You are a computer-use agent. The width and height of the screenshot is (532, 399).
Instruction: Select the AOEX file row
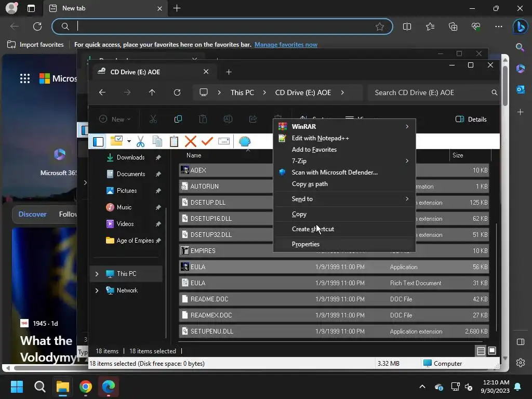tap(334, 170)
